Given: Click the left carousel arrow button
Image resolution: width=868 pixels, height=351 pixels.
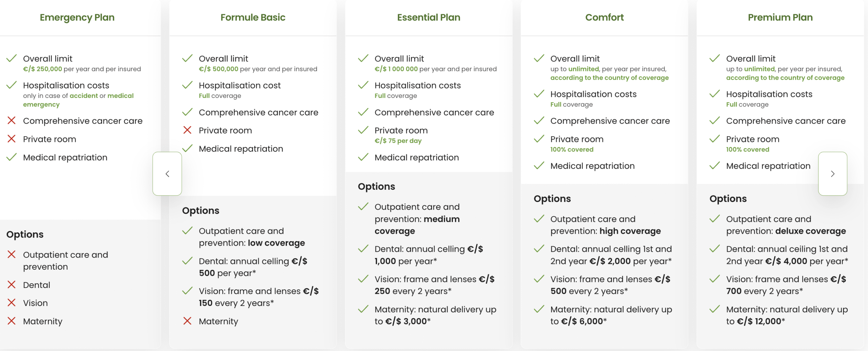Looking at the screenshot, I should [167, 173].
